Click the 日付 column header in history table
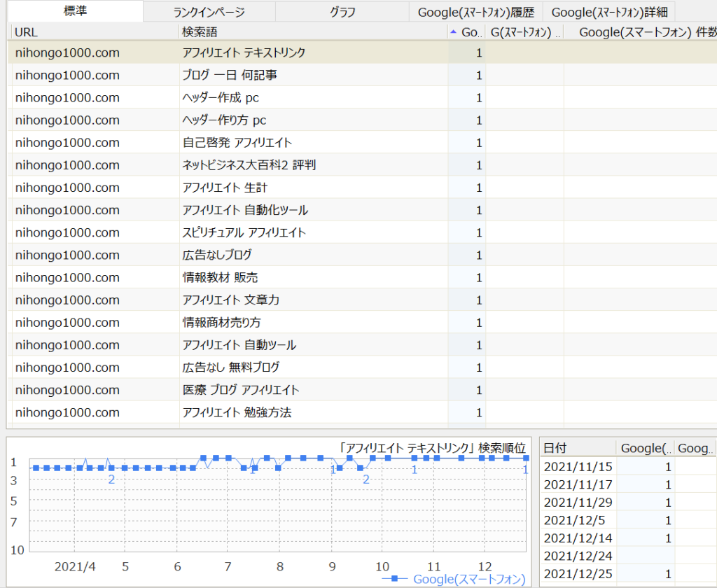Image resolution: width=717 pixels, height=588 pixels. [x=578, y=448]
